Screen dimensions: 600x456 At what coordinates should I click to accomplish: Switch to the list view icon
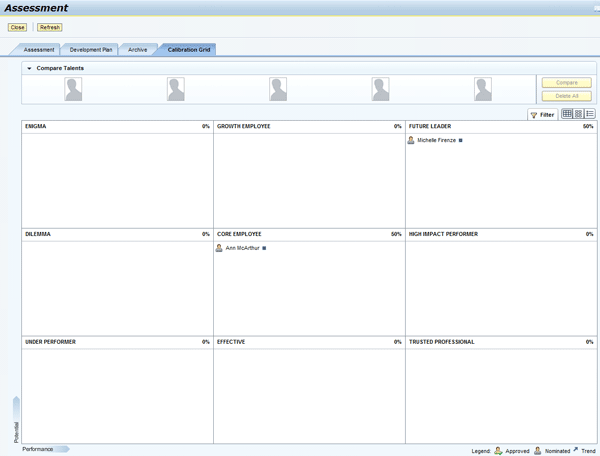[590, 114]
